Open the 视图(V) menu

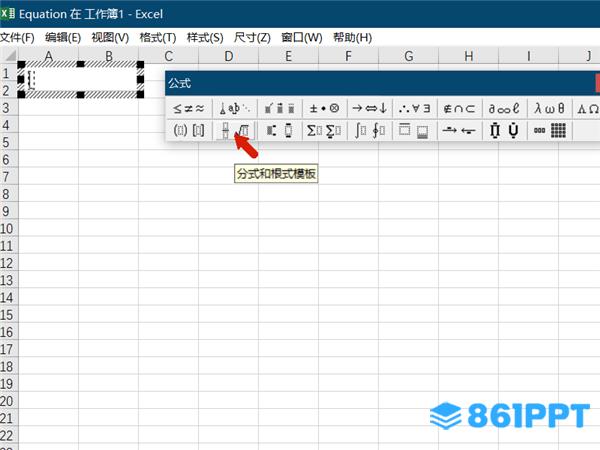pos(110,38)
